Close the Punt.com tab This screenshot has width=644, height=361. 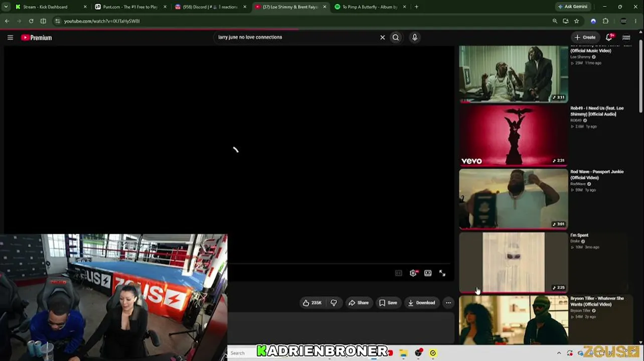(x=165, y=7)
